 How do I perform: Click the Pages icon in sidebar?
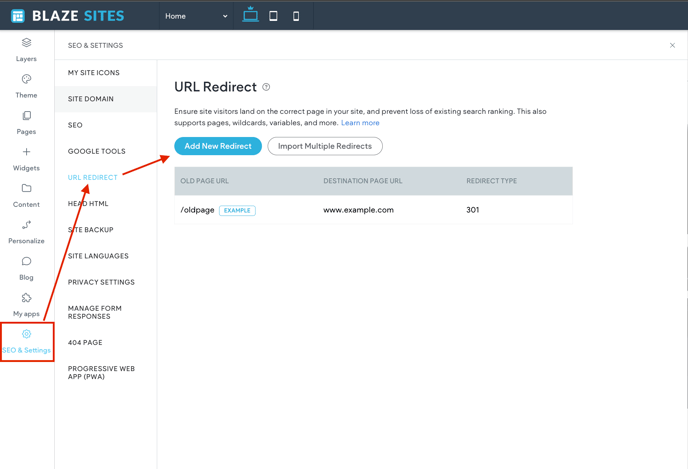click(26, 116)
